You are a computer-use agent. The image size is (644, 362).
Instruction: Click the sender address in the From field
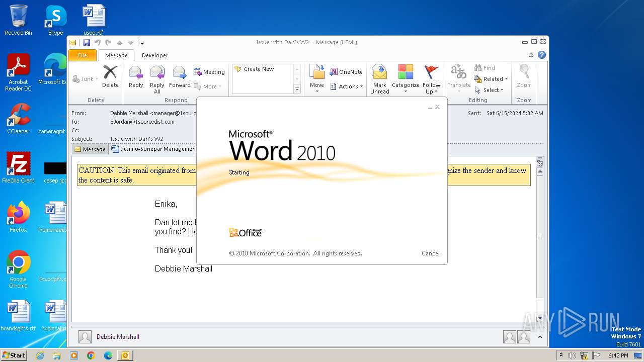[153, 113]
